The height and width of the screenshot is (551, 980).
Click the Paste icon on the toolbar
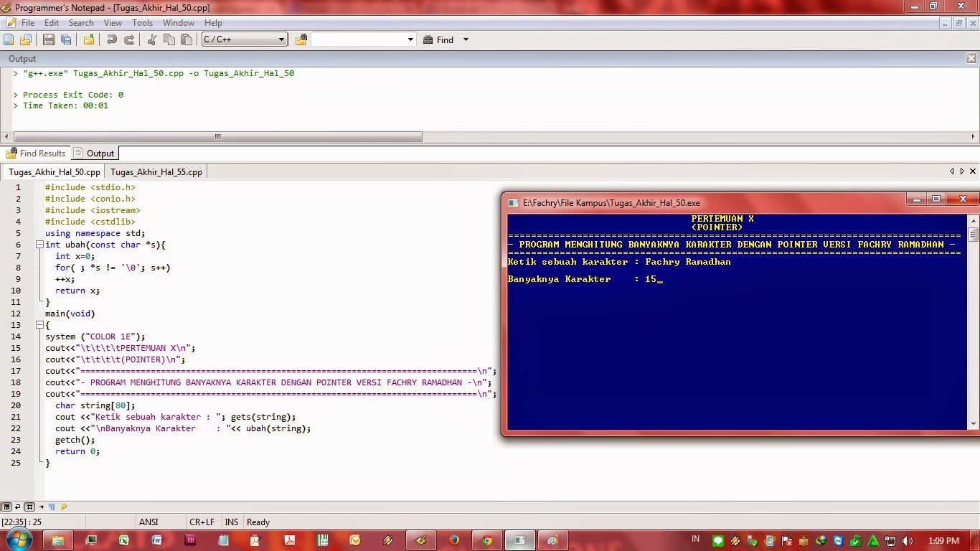point(187,39)
